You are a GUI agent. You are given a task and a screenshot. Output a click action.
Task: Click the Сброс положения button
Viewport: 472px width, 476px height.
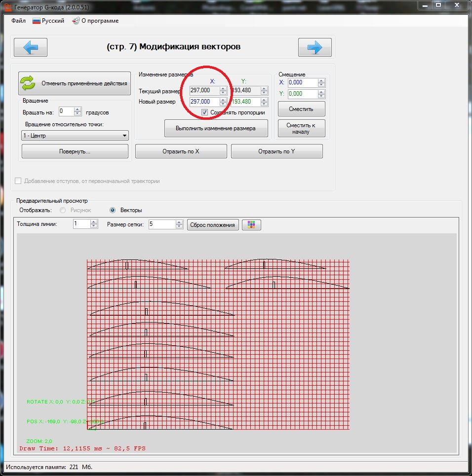click(x=213, y=224)
